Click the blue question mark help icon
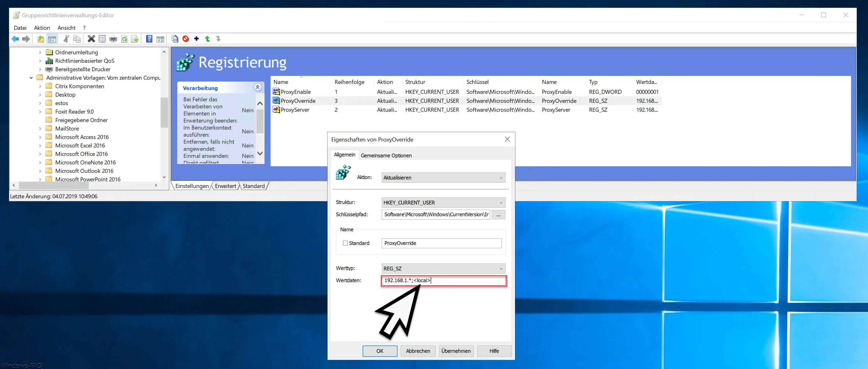Screen dimensions: 868x369 click(x=149, y=39)
